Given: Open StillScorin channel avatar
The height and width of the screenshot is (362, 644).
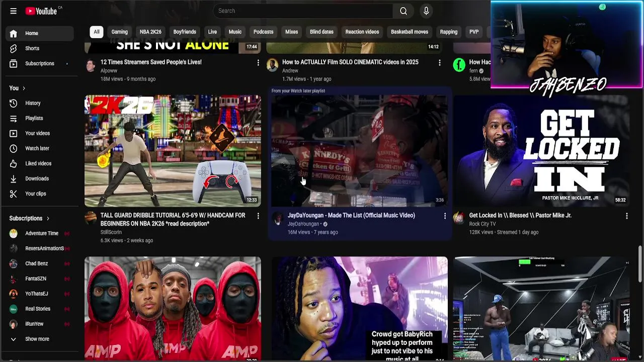Looking at the screenshot, I should click(x=91, y=218).
